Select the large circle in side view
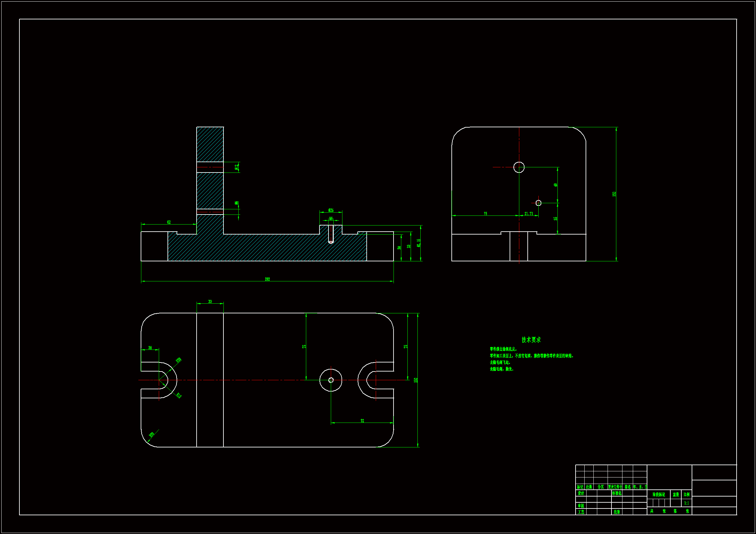Screen dimensions: 756x534 tap(519, 167)
